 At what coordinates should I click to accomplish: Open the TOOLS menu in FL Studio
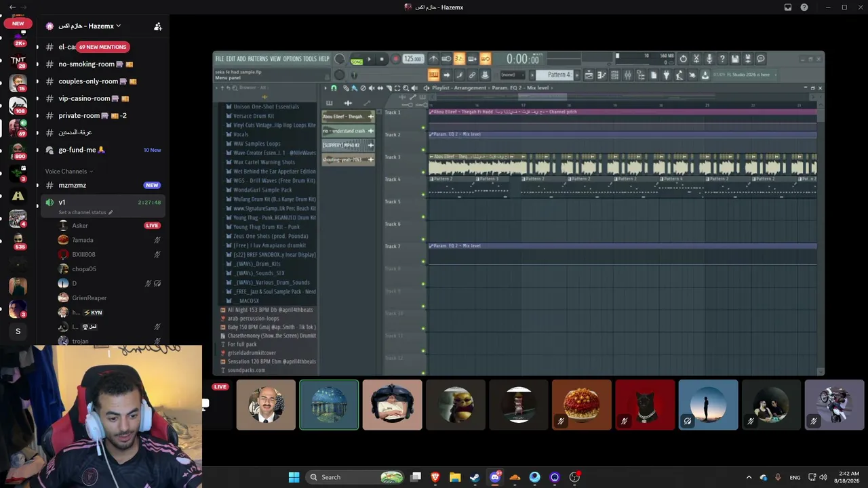[x=310, y=59]
